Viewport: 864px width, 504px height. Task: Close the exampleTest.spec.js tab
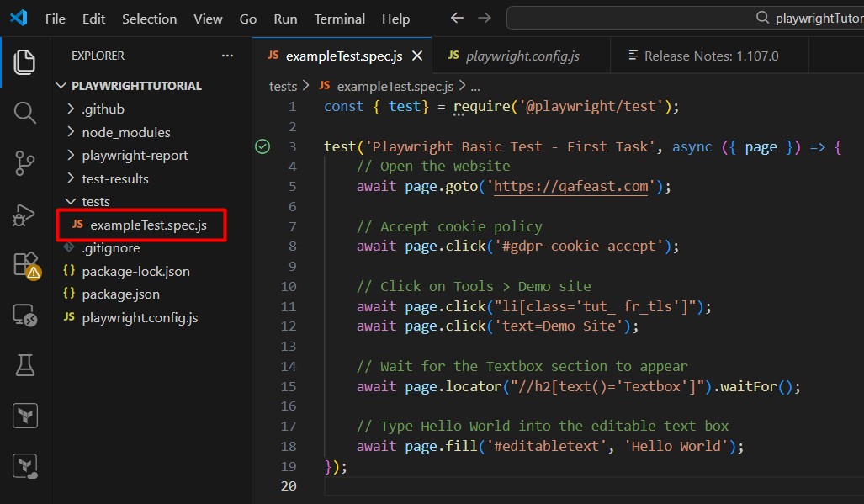(416, 56)
